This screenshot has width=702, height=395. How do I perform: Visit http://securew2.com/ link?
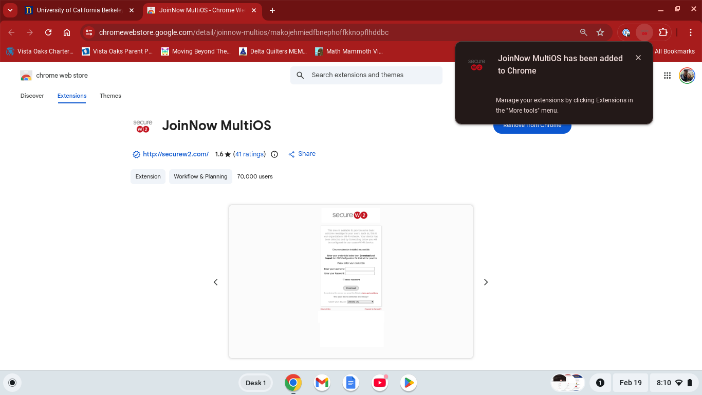coord(176,154)
